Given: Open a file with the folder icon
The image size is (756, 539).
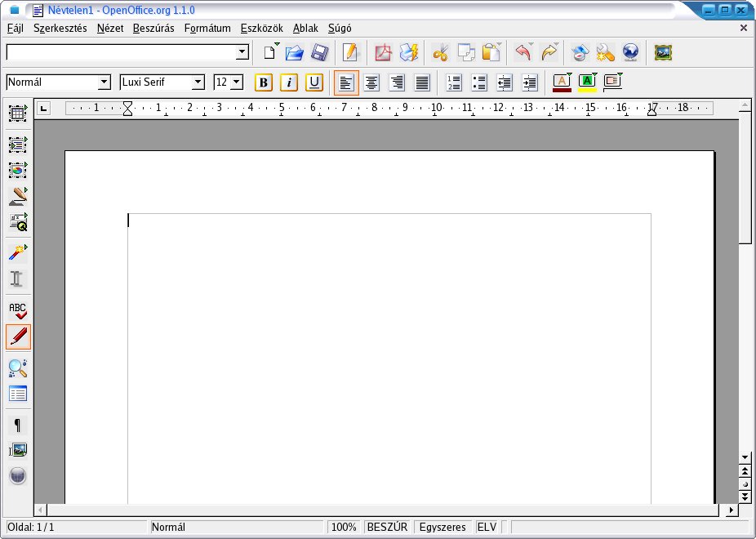Looking at the screenshot, I should [x=294, y=52].
